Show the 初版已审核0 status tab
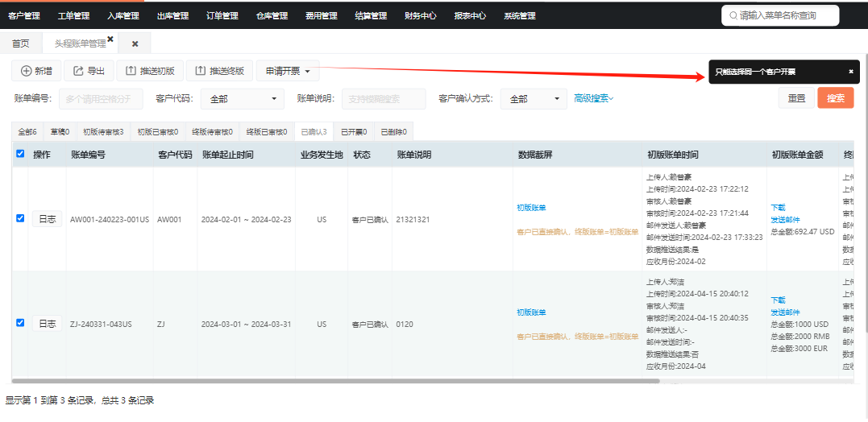Screen dimensions: 868x422 158,132
